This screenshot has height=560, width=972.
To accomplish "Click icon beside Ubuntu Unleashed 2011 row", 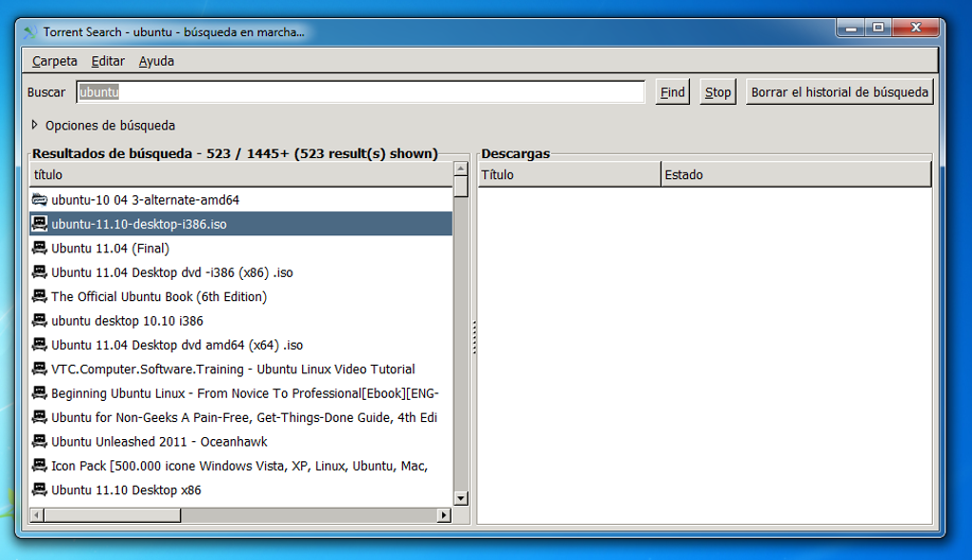I will tap(40, 441).
